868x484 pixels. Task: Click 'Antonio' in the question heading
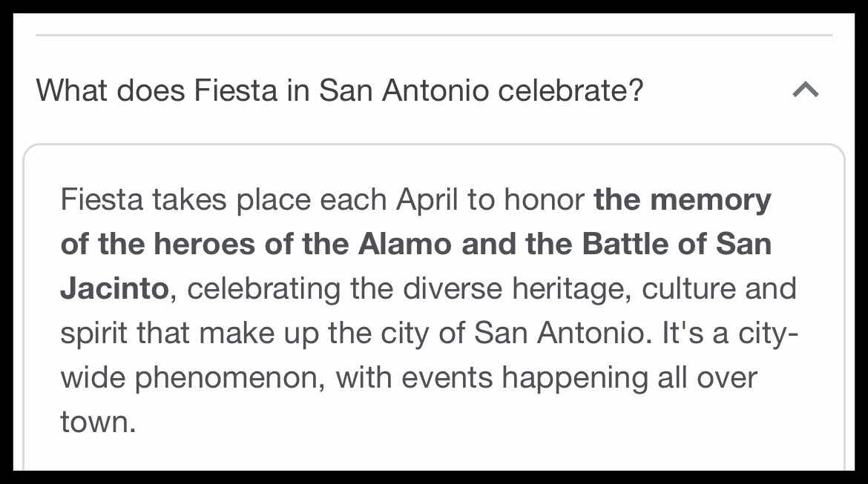435,90
